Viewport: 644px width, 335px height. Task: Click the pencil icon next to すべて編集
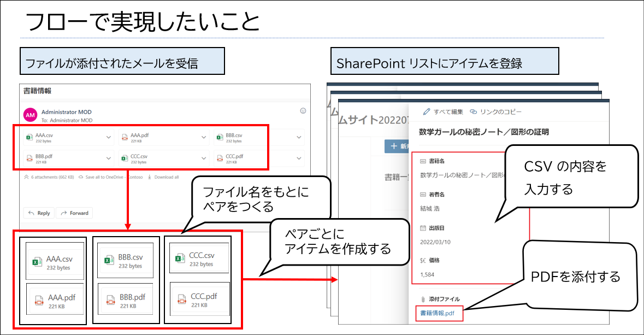point(426,111)
